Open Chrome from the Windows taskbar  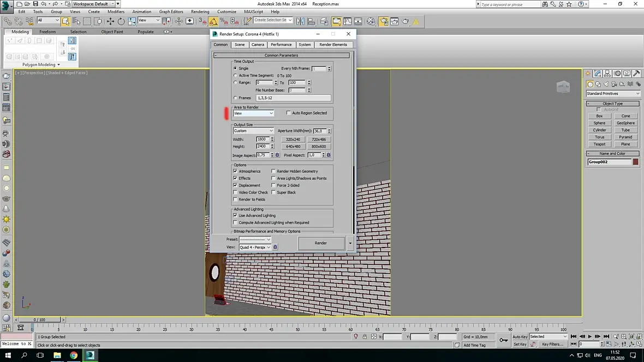tap(73, 355)
